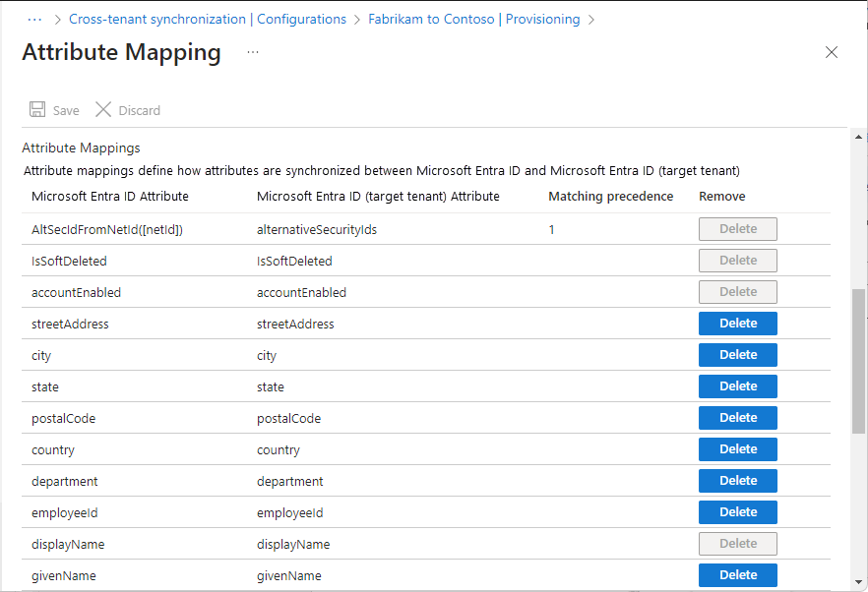
Task: Click the Save disk icon
Action: pos(38,110)
